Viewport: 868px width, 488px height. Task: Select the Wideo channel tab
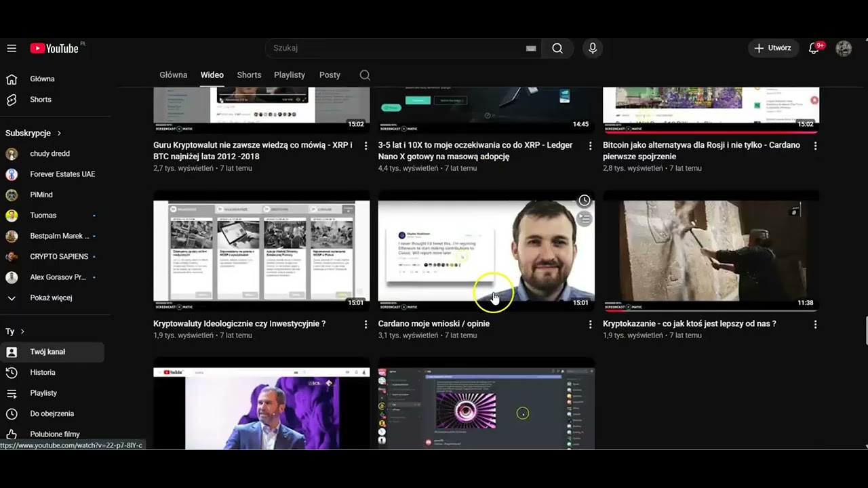(212, 75)
